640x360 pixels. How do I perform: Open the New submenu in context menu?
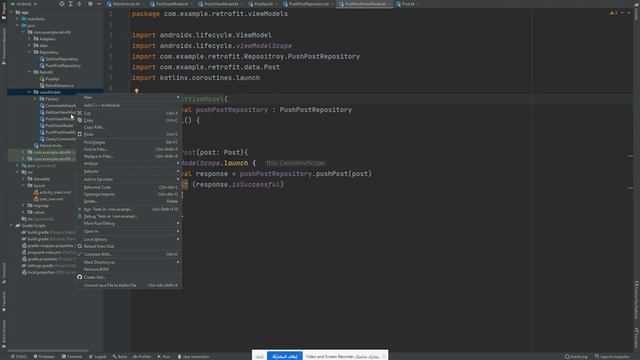[x=129, y=97]
